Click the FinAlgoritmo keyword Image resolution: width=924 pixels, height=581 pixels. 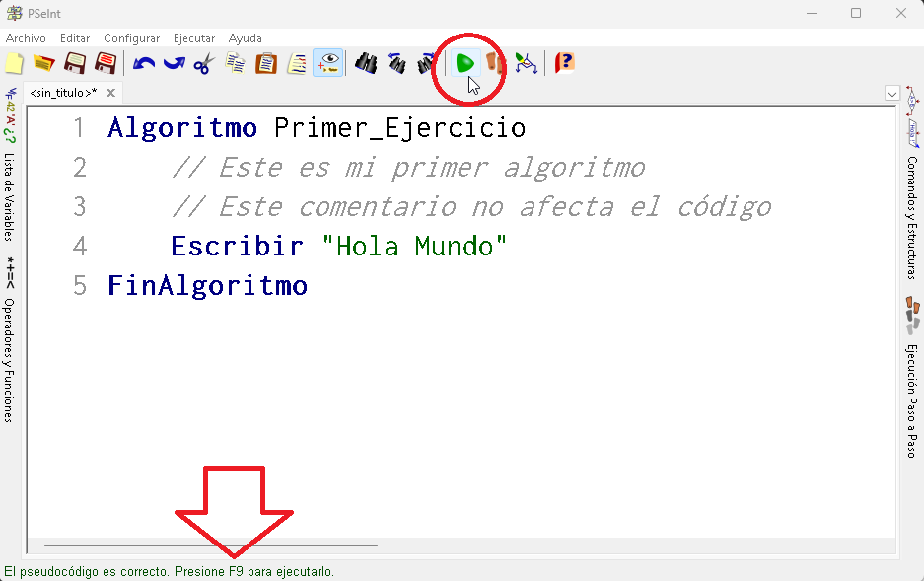click(207, 286)
